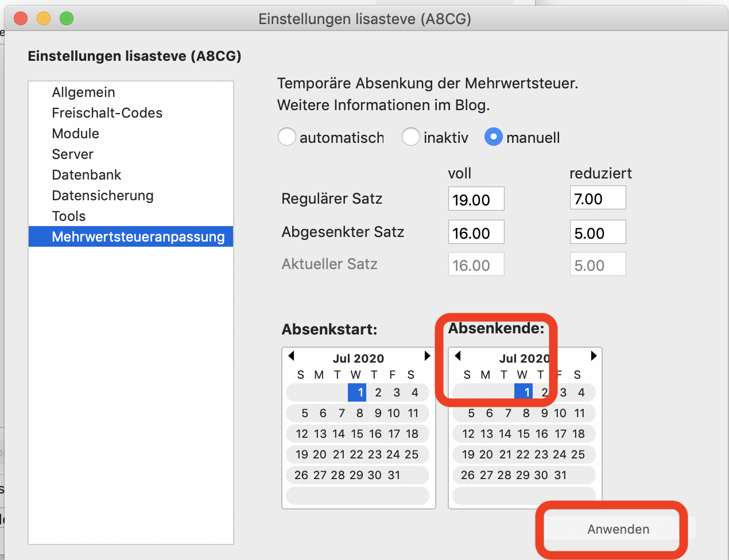
Task: Go to next month in Absenkstart calendar
Action: tap(427, 356)
